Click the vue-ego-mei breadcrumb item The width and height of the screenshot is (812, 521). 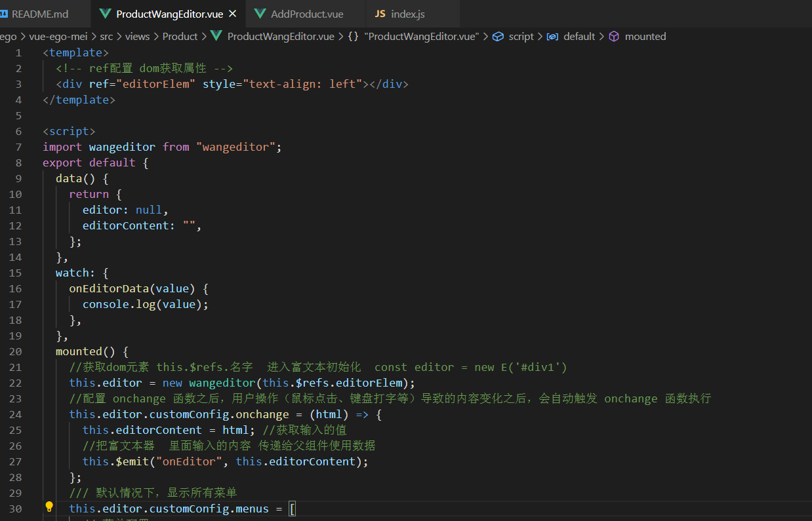point(58,37)
